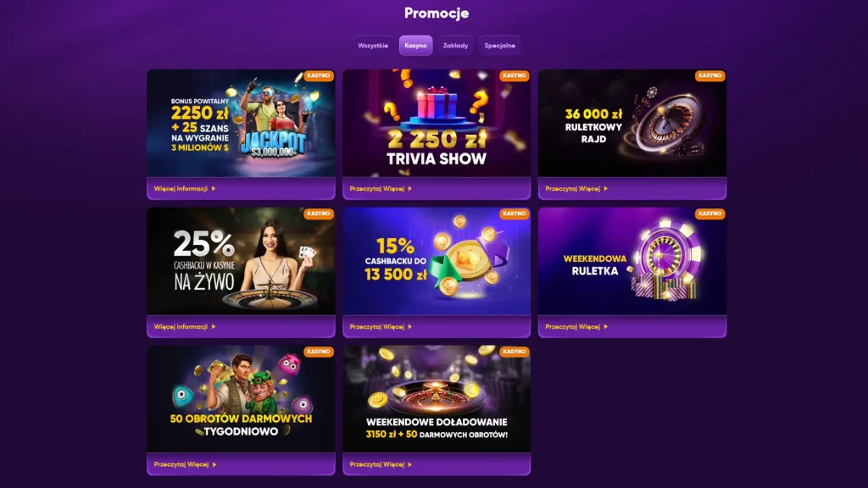
Task: Open the Weekendowe Doładowanie banner
Action: pyautogui.click(x=437, y=399)
